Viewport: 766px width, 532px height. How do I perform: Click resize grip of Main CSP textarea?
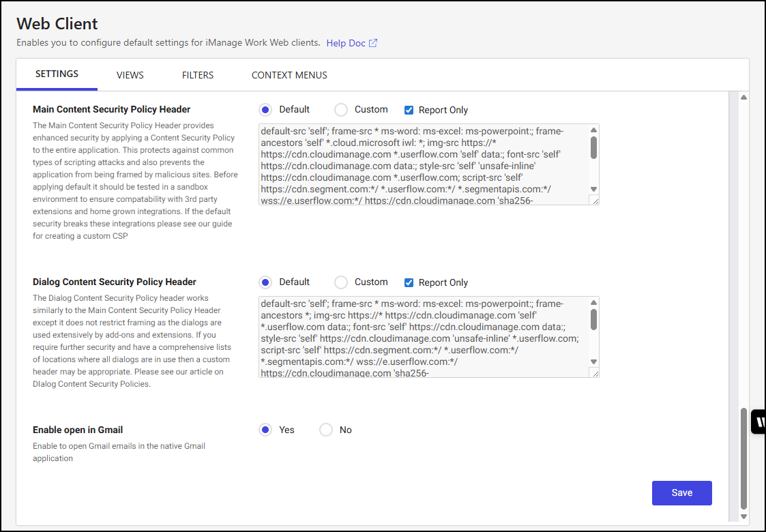pyautogui.click(x=594, y=201)
